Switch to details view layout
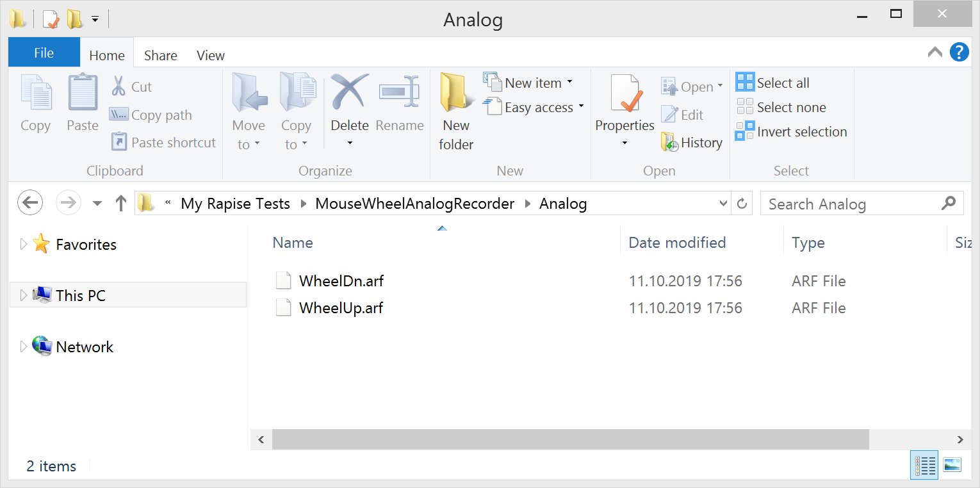Viewport: 980px width, 488px height. click(x=924, y=465)
